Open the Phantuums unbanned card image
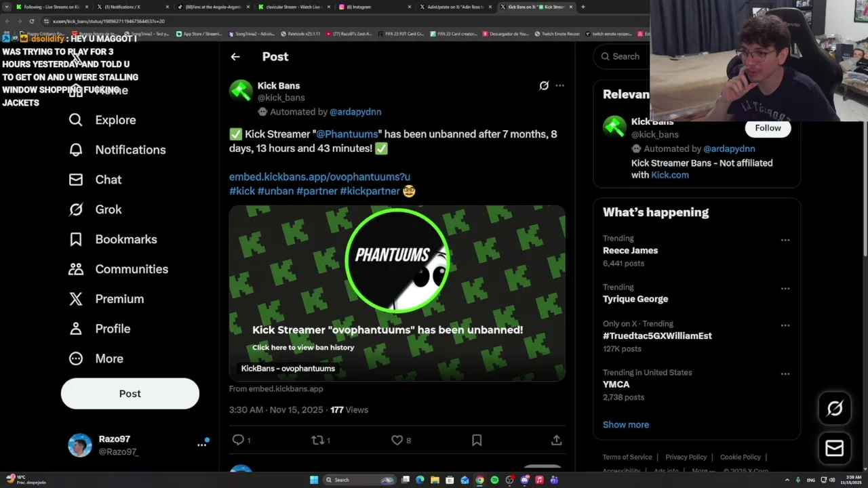 coord(397,293)
